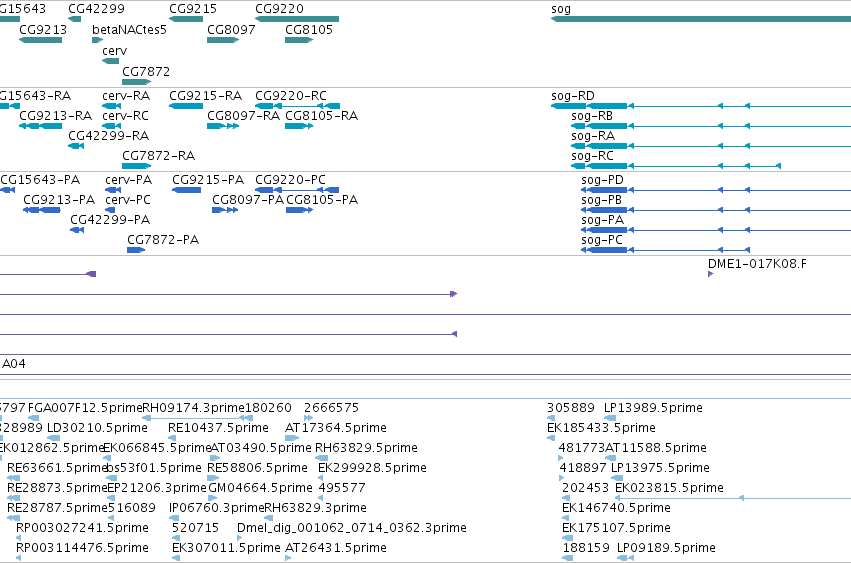
Task: Click the sog gene feature
Action: coord(701,19)
